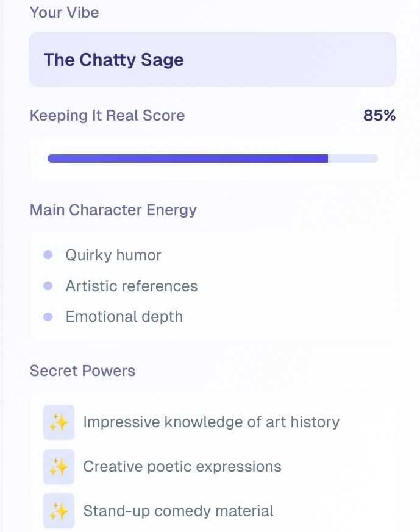The height and width of the screenshot is (532, 420).
Task: Select the Artistic references item
Action: point(132,286)
